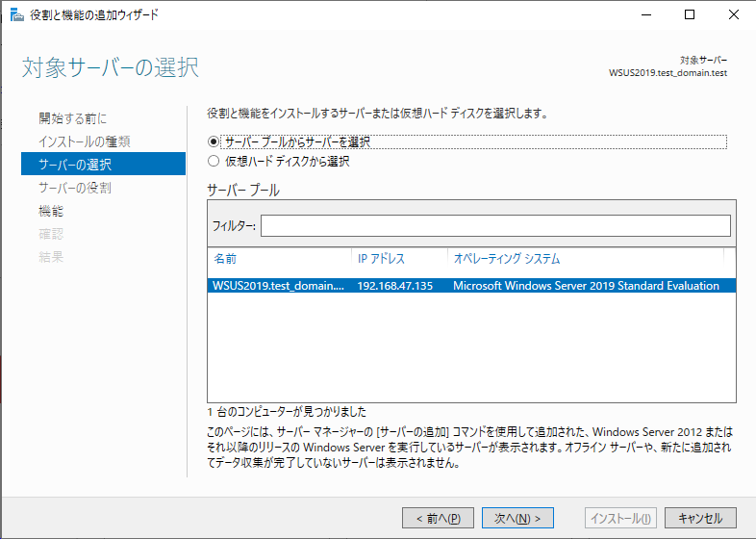Image resolution: width=756 pixels, height=539 pixels.
Task: Open the サーバーの役割 wizard step
Action: click(x=75, y=188)
